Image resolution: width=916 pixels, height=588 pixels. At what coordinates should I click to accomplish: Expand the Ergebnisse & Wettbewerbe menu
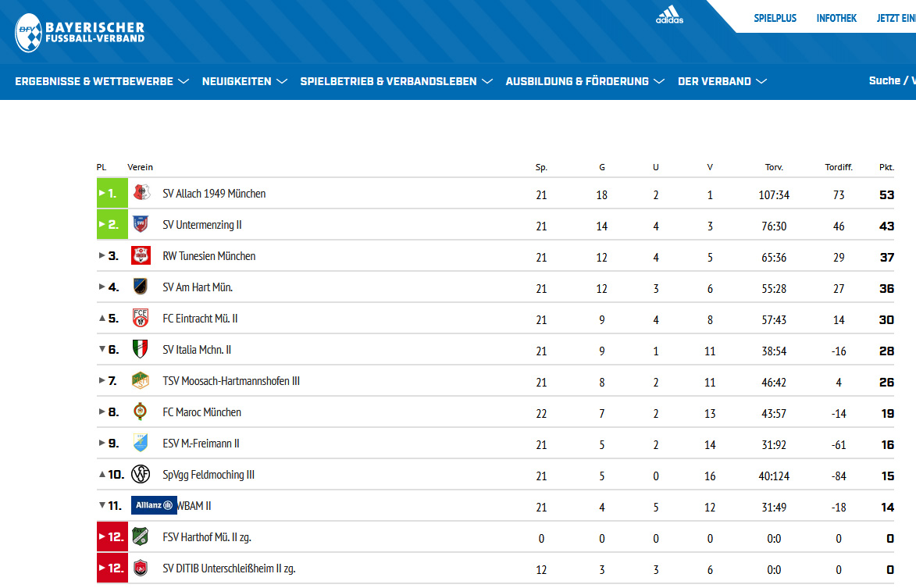[x=102, y=81]
